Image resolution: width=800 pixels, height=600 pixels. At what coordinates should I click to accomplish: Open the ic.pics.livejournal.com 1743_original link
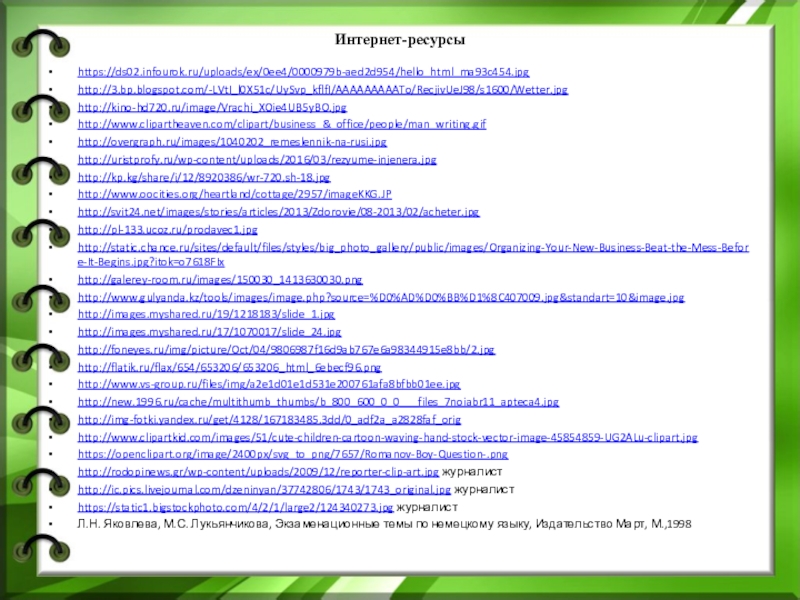coord(264,490)
